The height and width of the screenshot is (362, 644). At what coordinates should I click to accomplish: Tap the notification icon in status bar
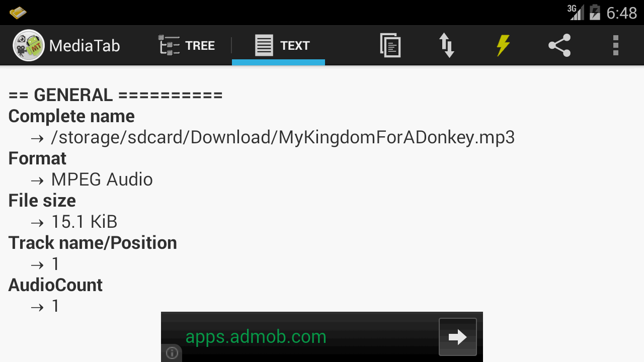pos(18,13)
